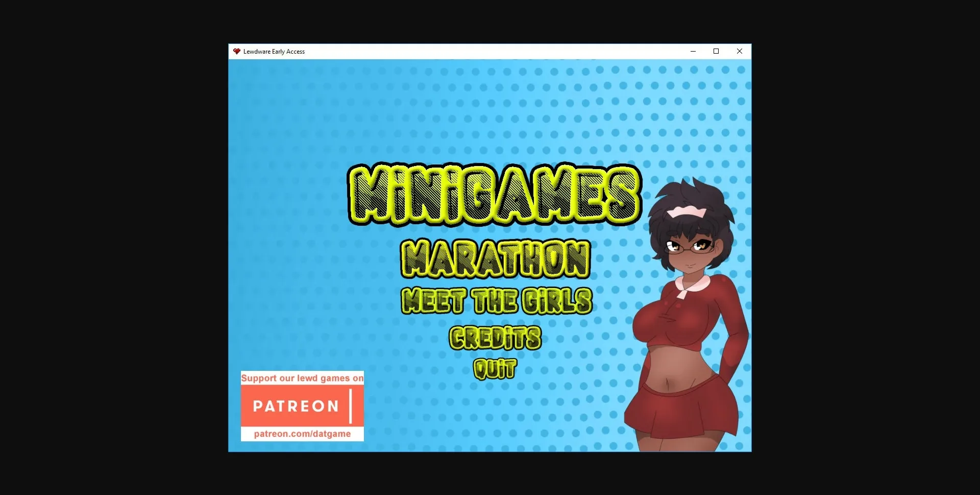Click the Lewdware Early Access title text
This screenshot has width=980, height=495.
tap(274, 52)
